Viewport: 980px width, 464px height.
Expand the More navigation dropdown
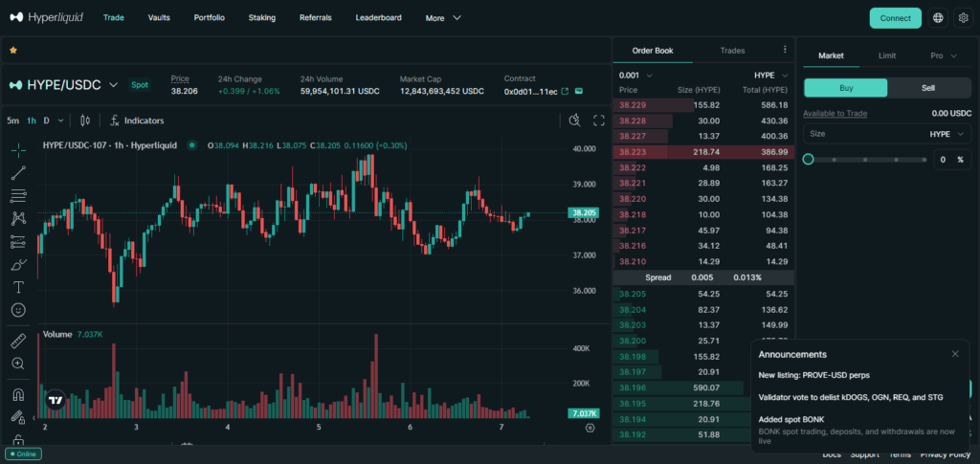coord(443,18)
